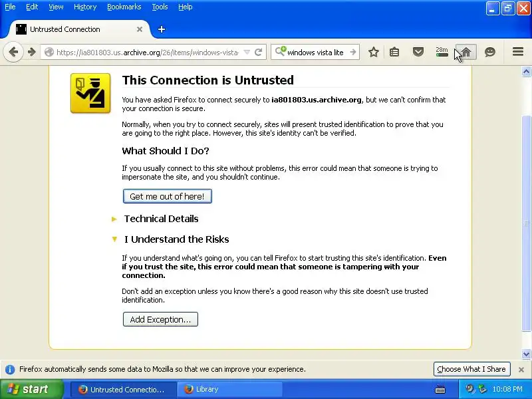The width and height of the screenshot is (532, 399).
Task: Click the on-screen keyboard taskbar icon
Action: pyautogui.click(x=440, y=390)
